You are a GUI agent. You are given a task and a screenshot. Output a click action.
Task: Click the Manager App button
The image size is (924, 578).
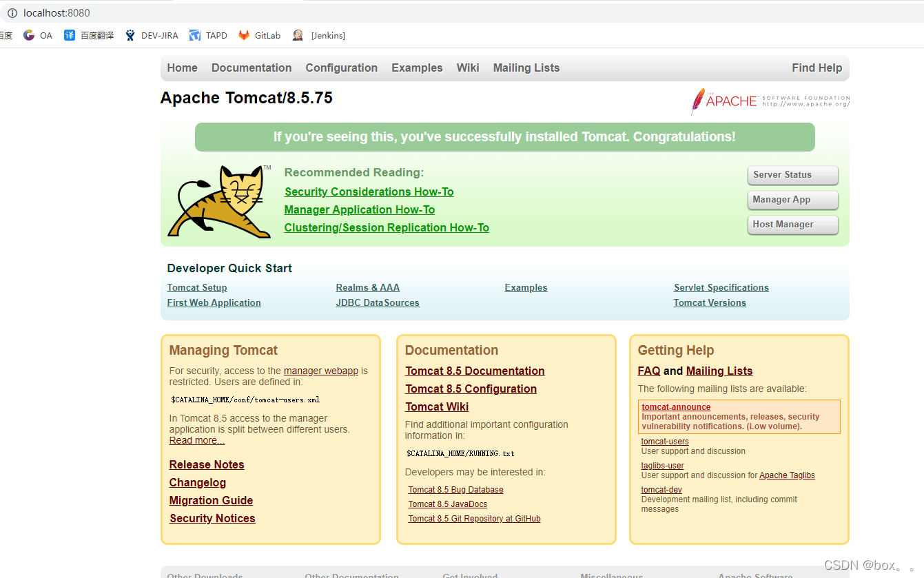coord(793,200)
